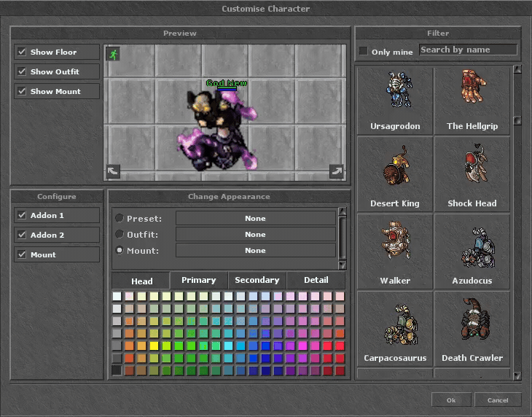Choose the Shock Head mount
Screen dimensions: 532x417
[x=472, y=174]
